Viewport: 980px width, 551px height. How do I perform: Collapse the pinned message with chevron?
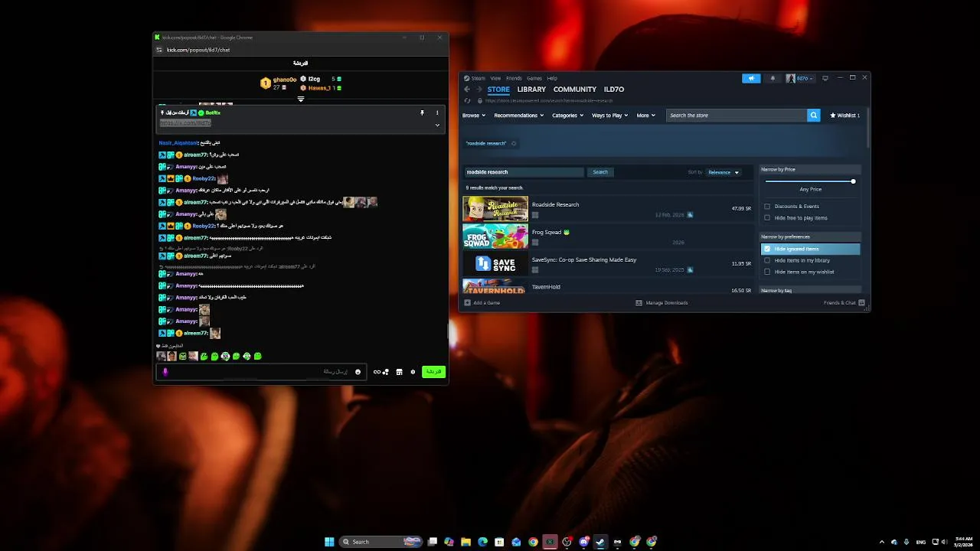[437, 125]
